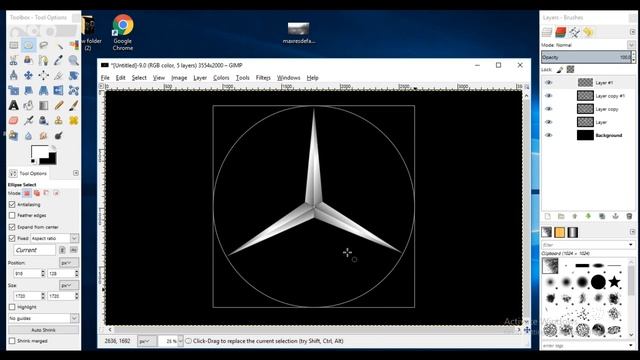640x360 pixels.
Task: Open the layer Mode Normal dropdown
Action: coord(631,44)
